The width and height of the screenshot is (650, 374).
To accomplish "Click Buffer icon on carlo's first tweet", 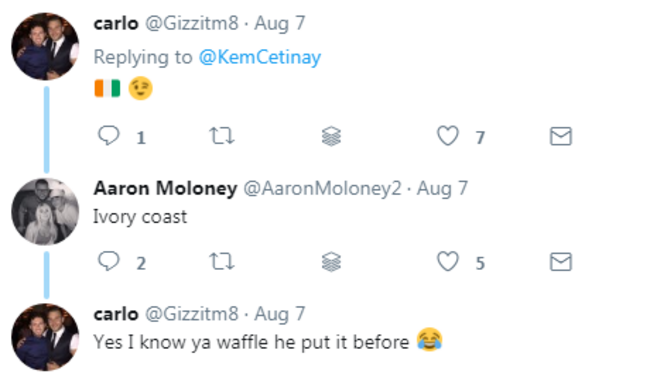I will 331,136.
